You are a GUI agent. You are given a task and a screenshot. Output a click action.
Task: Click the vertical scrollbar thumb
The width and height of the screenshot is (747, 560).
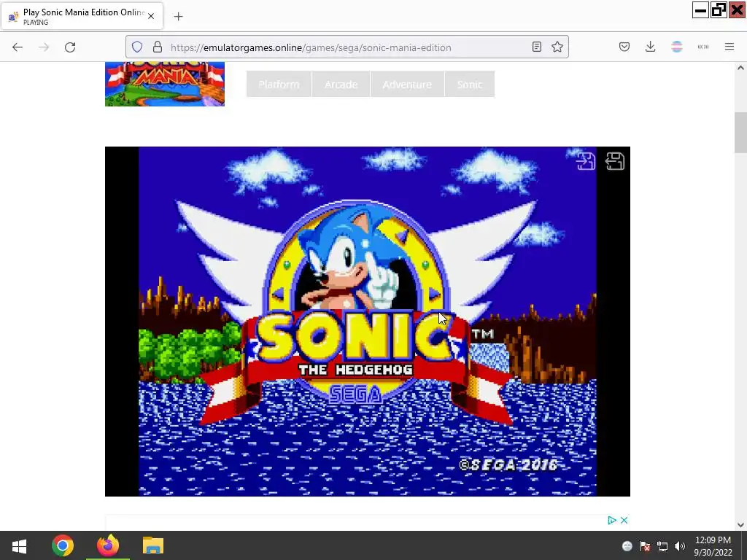tap(740, 133)
